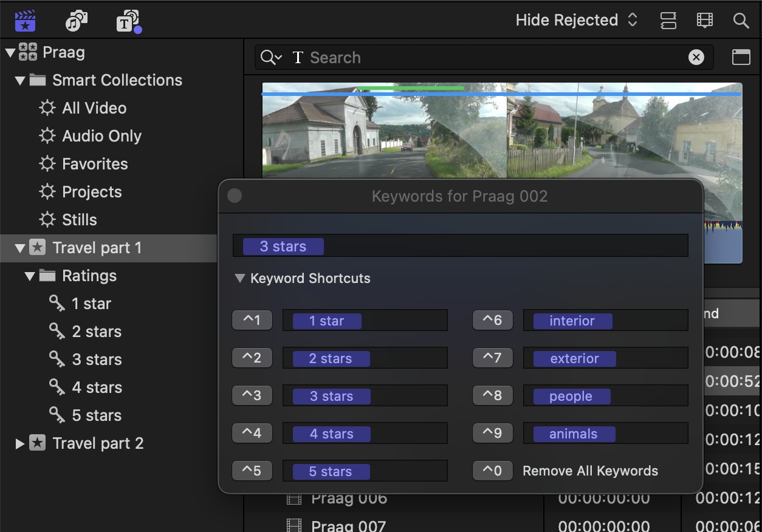The width and height of the screenshot is (762, 532).
Task: Open the Hide Rejected filter dropdown
Action: 576,20
